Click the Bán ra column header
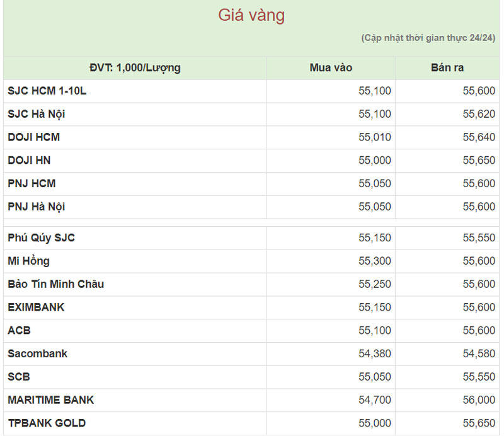 point(447,68)
